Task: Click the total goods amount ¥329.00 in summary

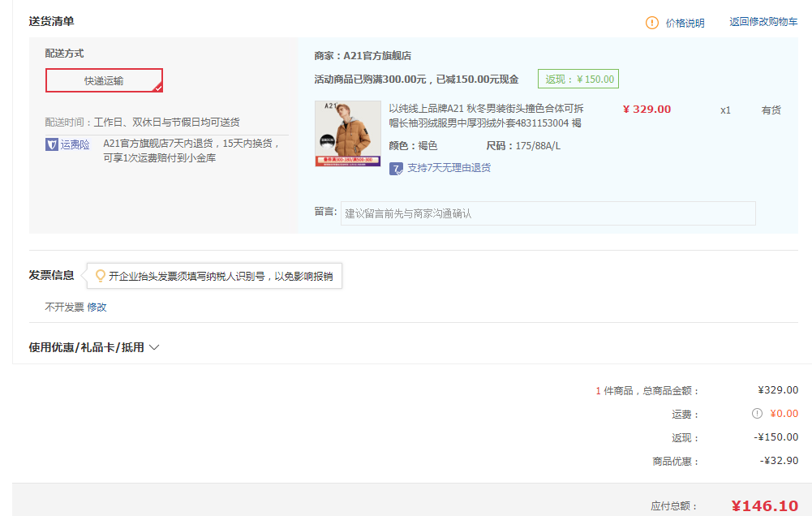Action: 778,390
